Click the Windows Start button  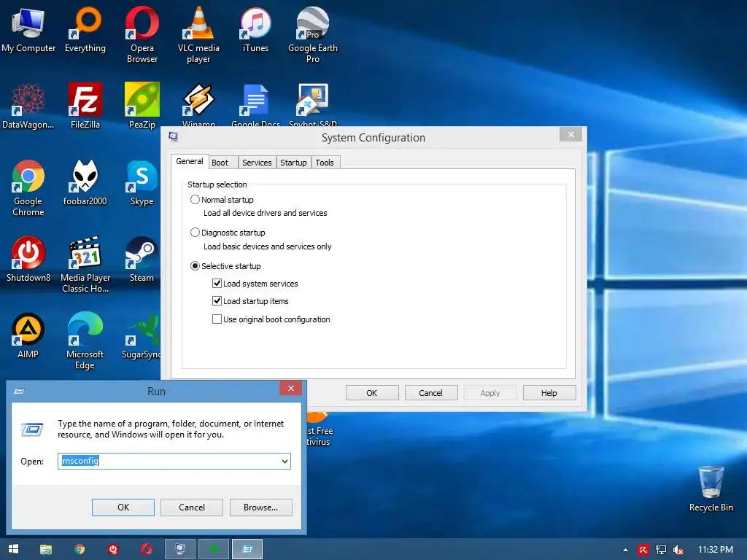[13, 549]
